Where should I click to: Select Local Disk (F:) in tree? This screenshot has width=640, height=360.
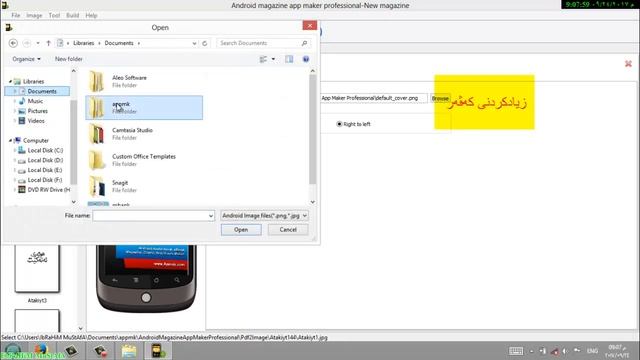click(x=45, y=180)
